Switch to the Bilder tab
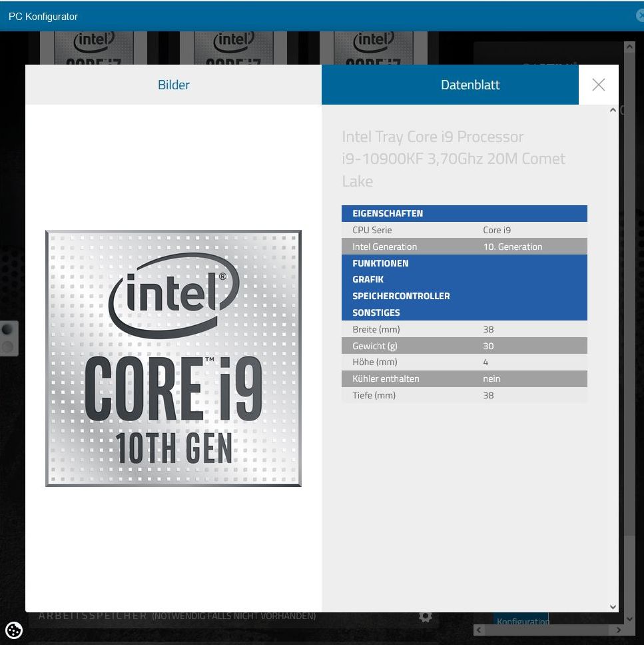This screenshot has height=645, width=644. click(173, 85)
